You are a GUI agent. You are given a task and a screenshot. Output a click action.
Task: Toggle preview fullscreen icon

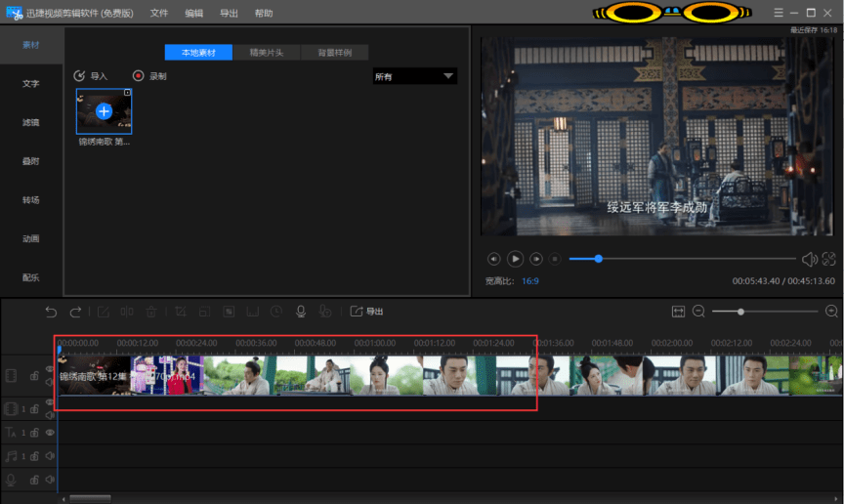coord(829,259)
